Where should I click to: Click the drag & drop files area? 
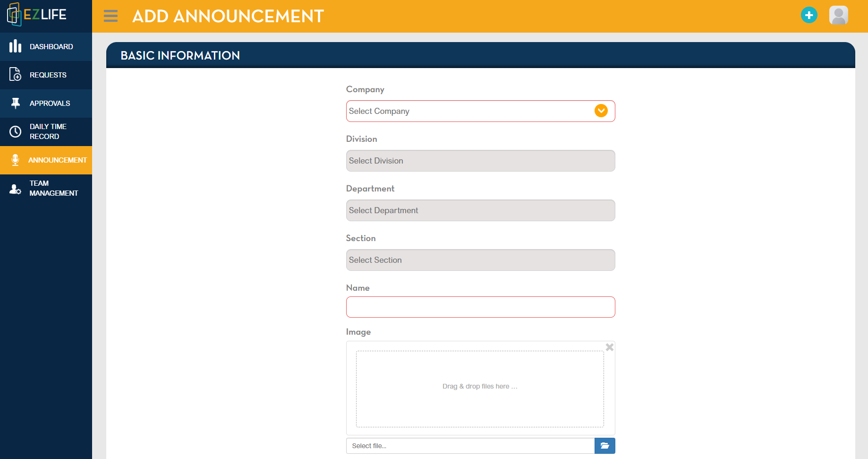[x=480, y=389]
